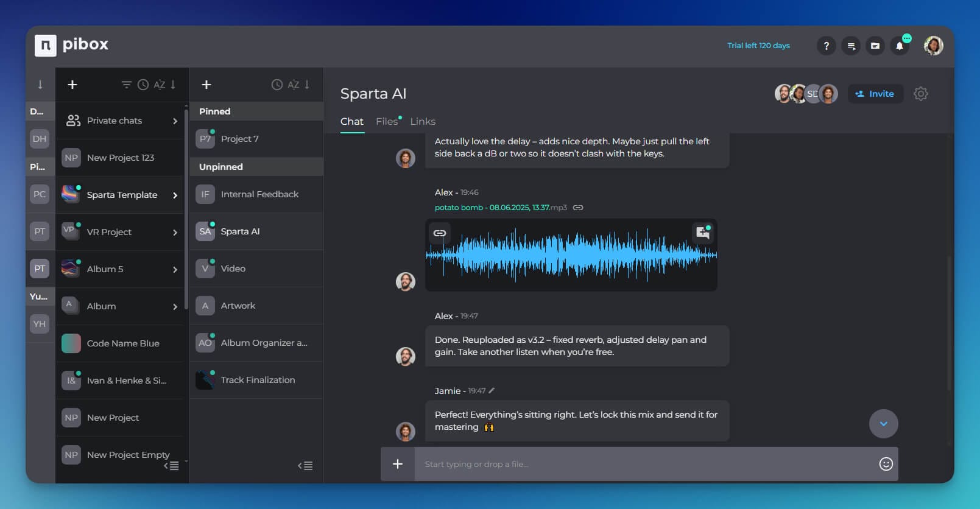
Task: Open potato bomb mp3 file link
Action: [501, 208]
